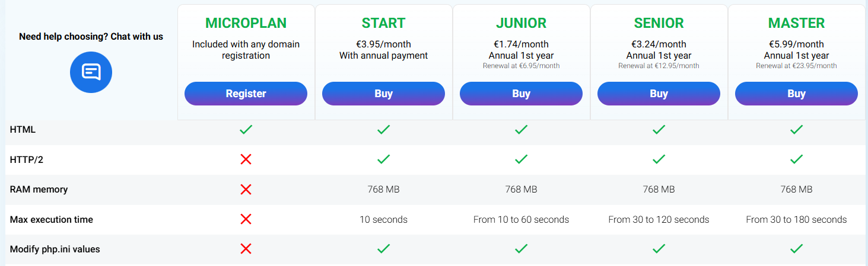Select the MICROPLAN plan heading

[246, 23]
